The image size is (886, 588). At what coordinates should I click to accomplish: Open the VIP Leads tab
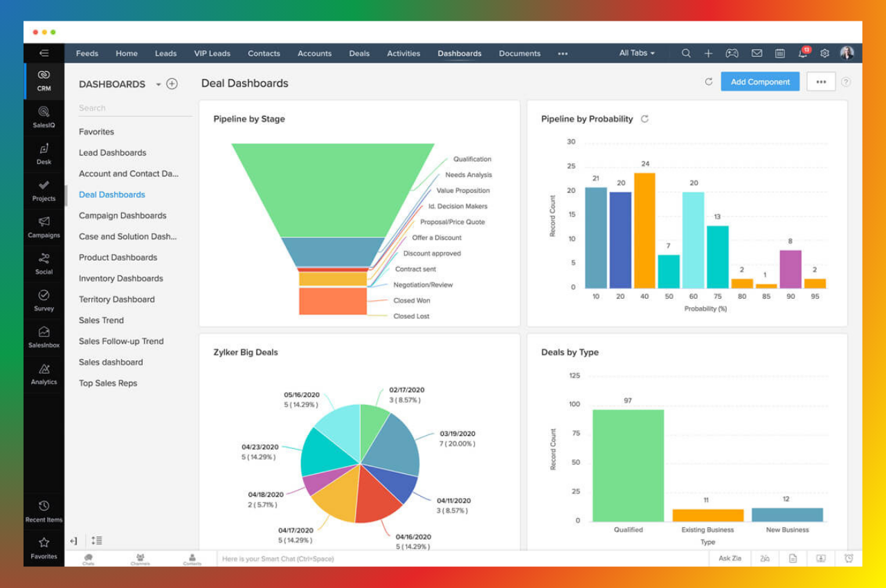[x=212, y=53]
